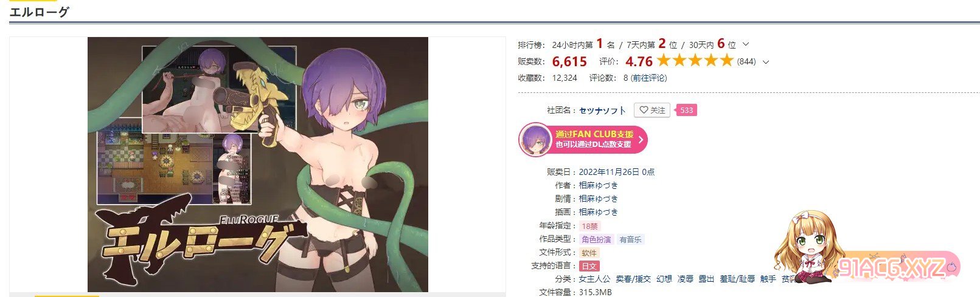Click the round fan club avatar icon
This screenshot has height=297, width=980.
535,139
